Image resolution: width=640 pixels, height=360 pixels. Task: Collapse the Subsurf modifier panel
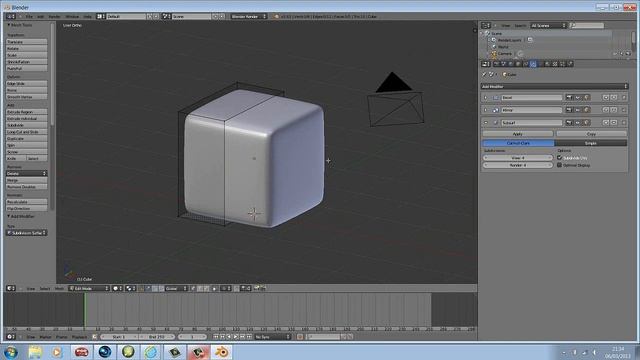485,122
